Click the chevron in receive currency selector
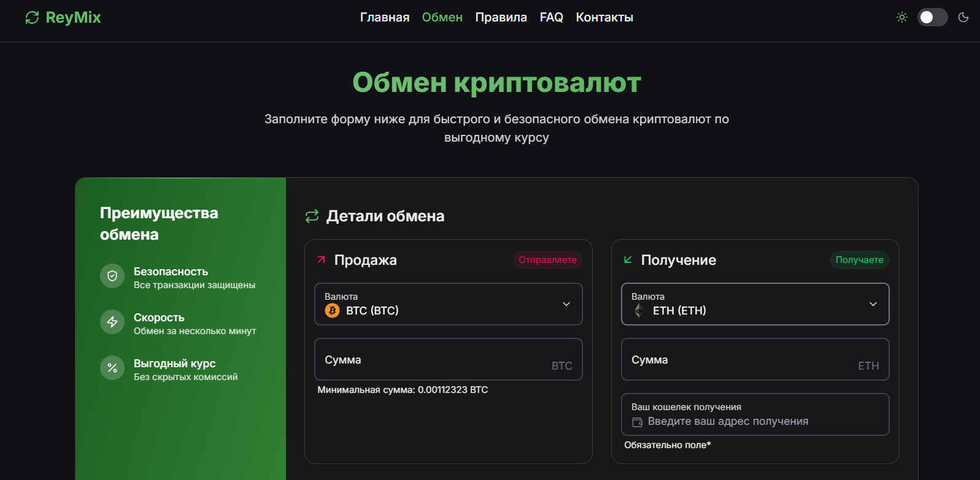The image size is (980, 480). 873,304
